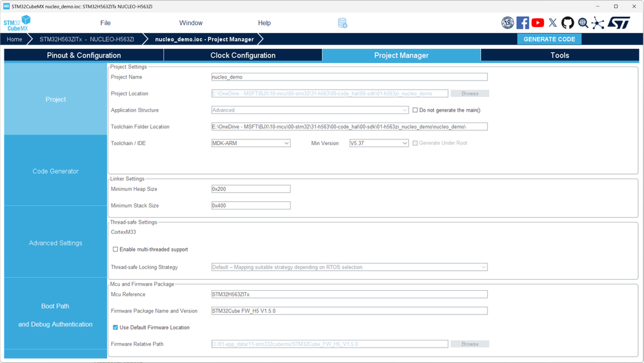Click Browse next to Firmware Relative Path

tap(470, 344)
